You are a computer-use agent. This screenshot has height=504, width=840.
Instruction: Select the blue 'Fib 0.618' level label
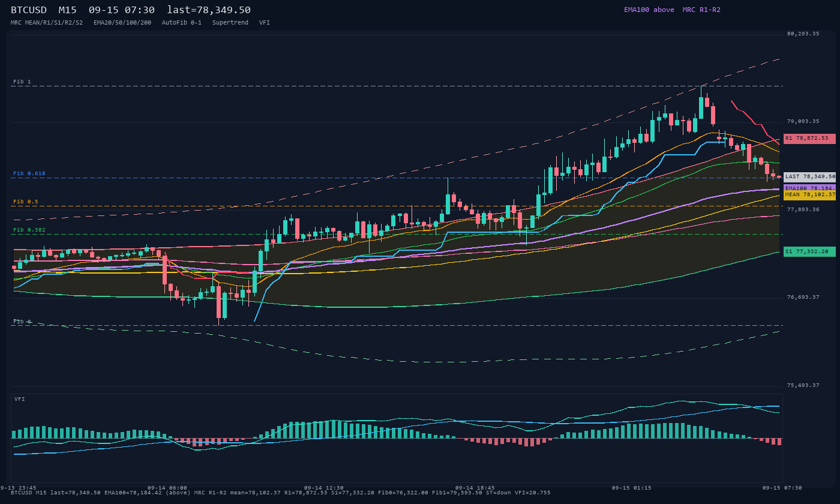(29, 173)
